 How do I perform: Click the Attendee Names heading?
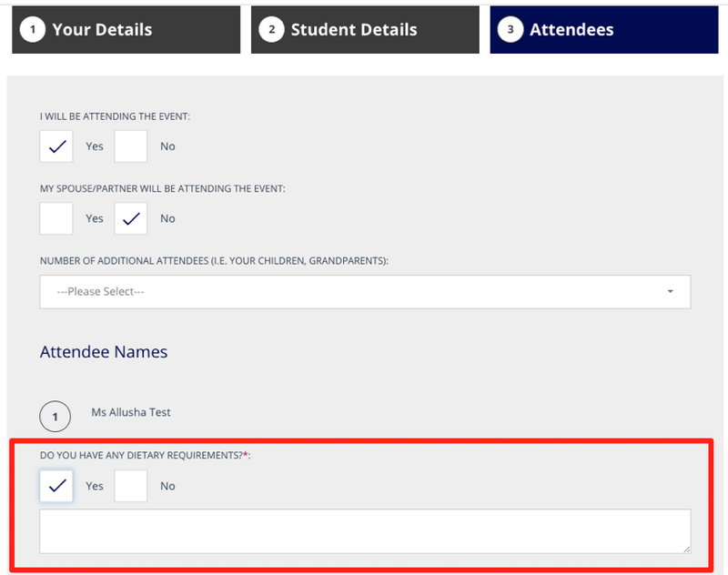point(104,352)
